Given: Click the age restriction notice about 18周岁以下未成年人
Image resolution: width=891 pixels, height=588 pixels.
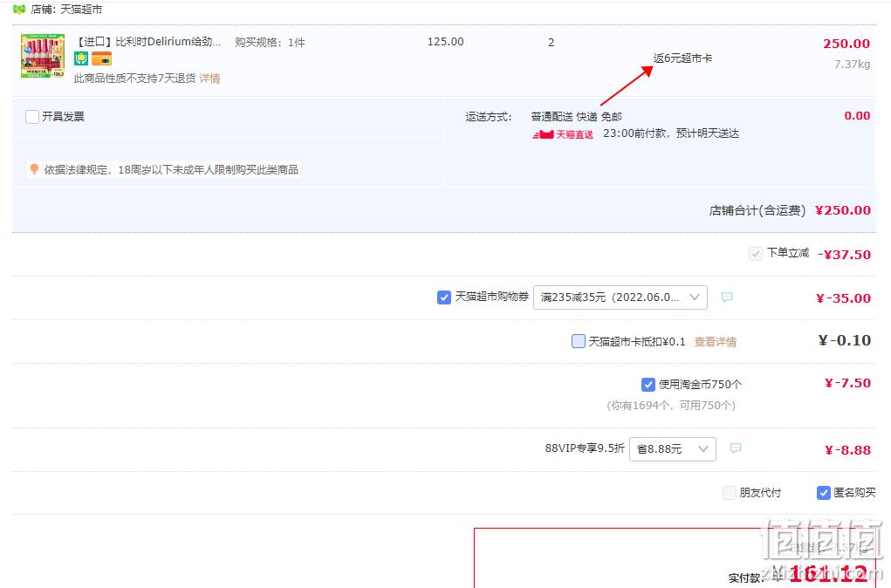Looking at the screenshot, I should click(171, 169).
